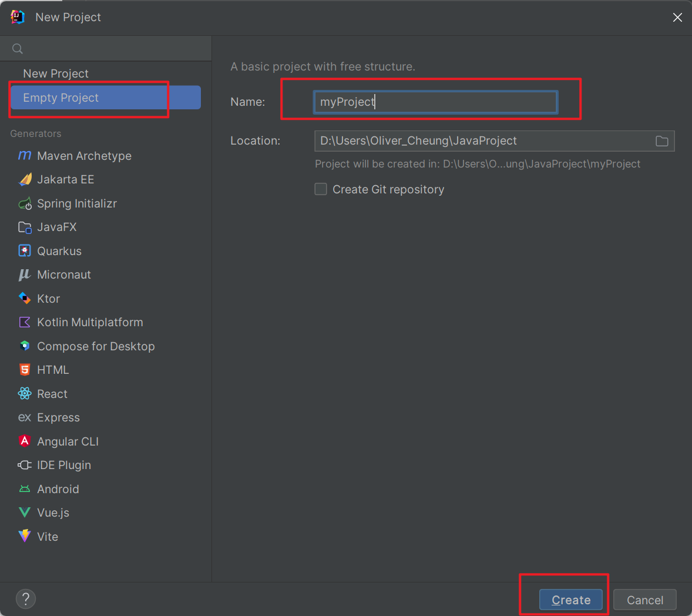
Task: Click the Angular CLI icon
Action: pyautogui.click(x=25, y=441)
